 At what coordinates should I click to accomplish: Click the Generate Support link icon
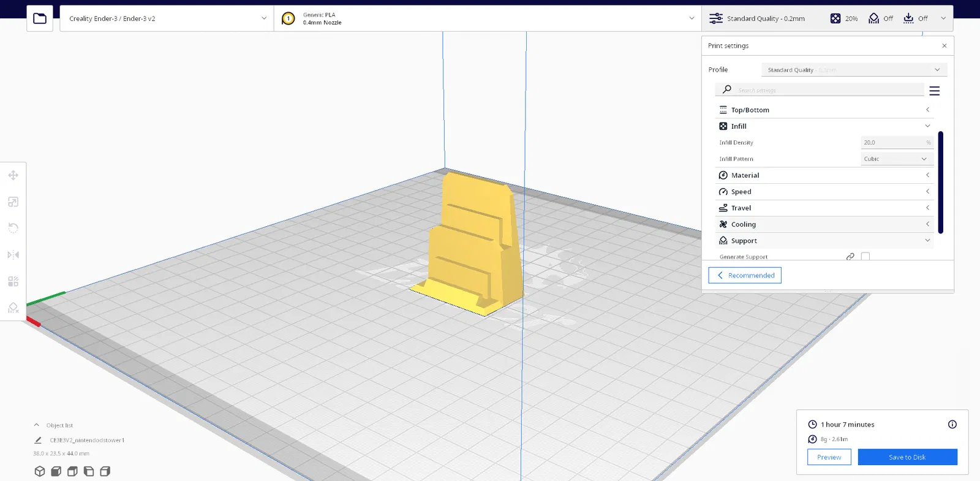pos(850,257)
